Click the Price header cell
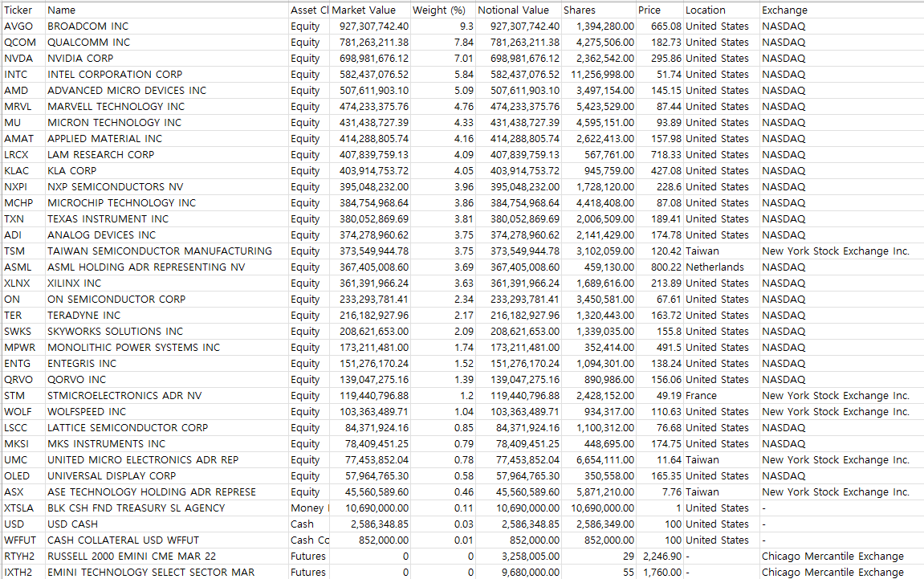 [659, 10]
